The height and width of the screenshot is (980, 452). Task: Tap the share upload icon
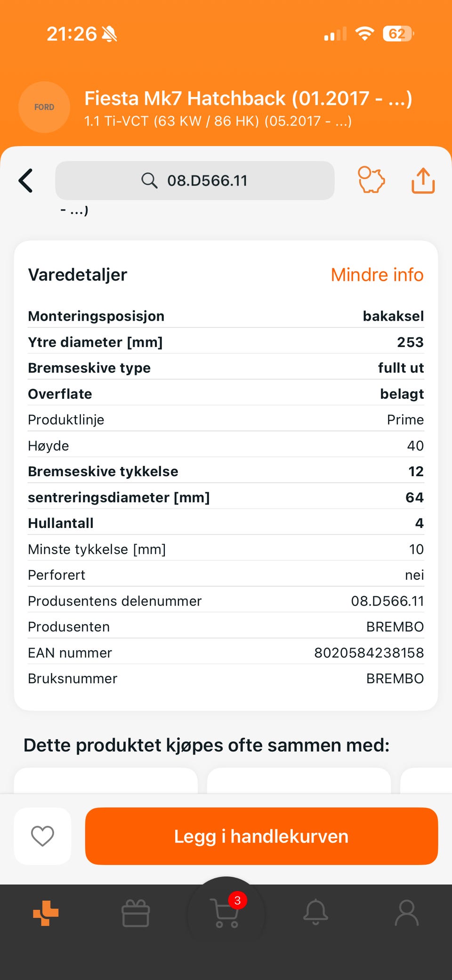[423, 180]
